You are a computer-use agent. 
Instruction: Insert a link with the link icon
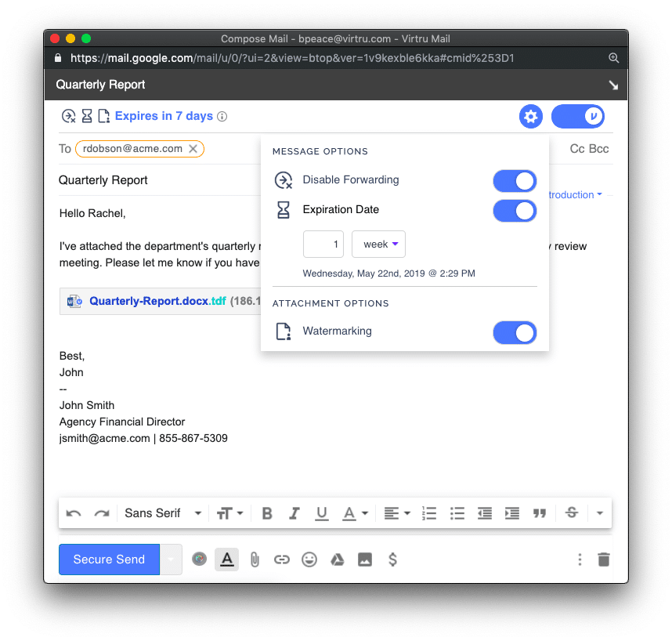point(282,560)
